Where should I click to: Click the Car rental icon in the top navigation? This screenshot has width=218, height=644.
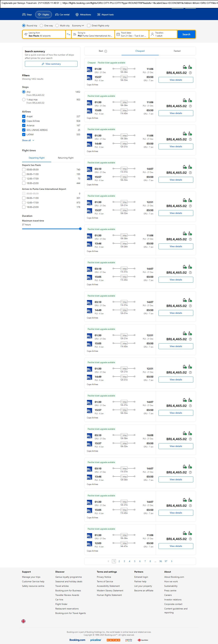tap(57, 15)
